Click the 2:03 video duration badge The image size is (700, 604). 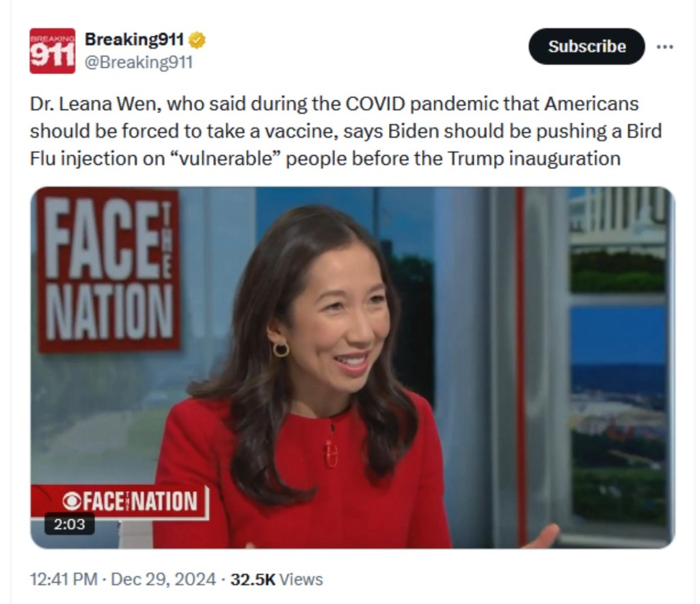click(x=69, y=524)
